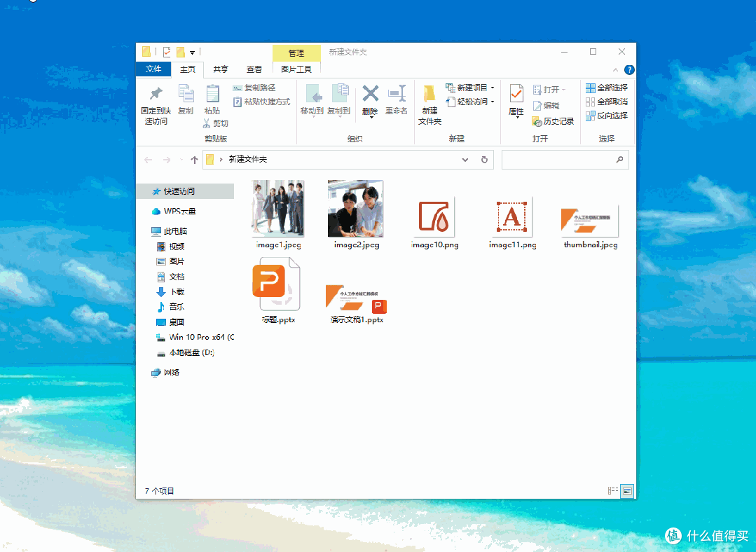Select 演示文稿1.pptx file
Image resolution: width=756 pixels, height=552 pixels.
[x=357, y=304]
